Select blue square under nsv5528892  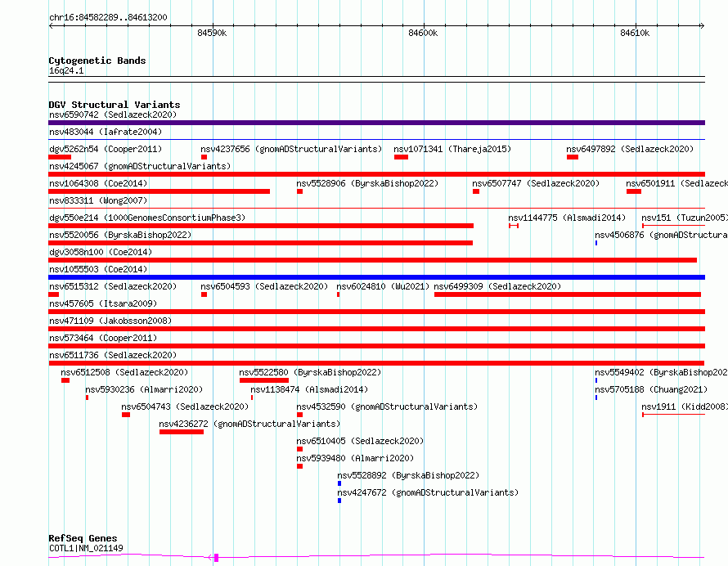(339, 483)
